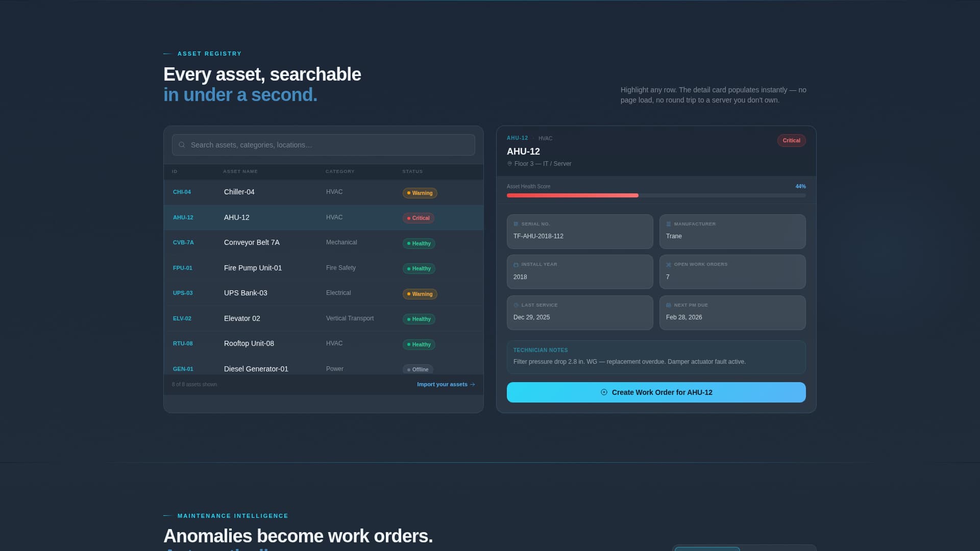This screenshot has height=551, width=980.
Task: Click the Feb 28, 2026 next PM date
Action: point(684,317)
